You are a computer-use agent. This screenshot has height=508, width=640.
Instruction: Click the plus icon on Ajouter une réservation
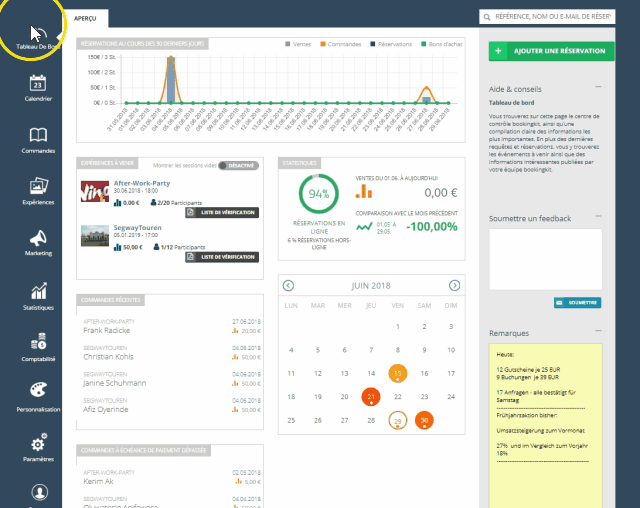498,51
